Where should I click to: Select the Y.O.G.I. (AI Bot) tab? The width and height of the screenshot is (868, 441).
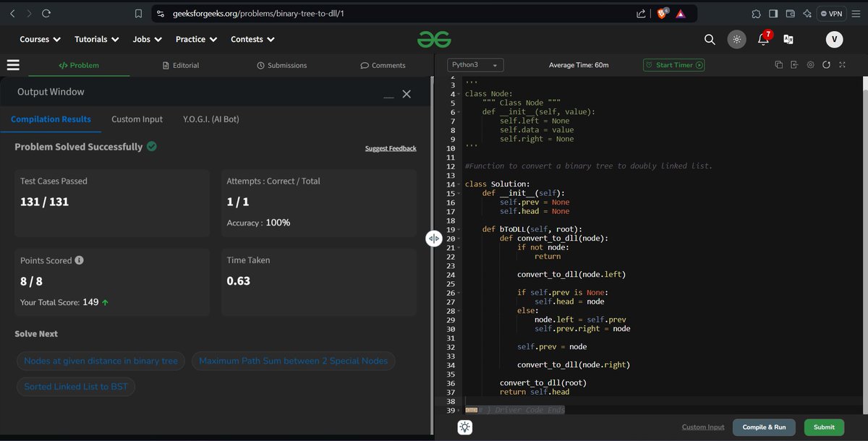coord(211,119)
